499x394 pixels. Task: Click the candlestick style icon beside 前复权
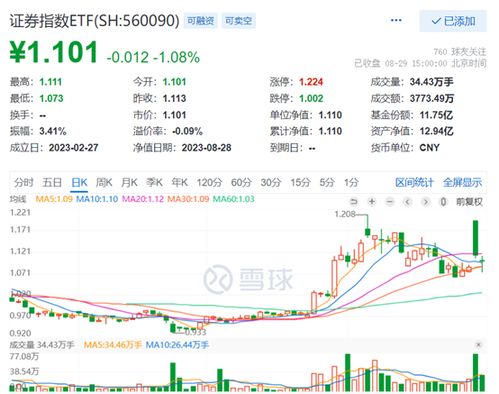(x=443, y=202)
